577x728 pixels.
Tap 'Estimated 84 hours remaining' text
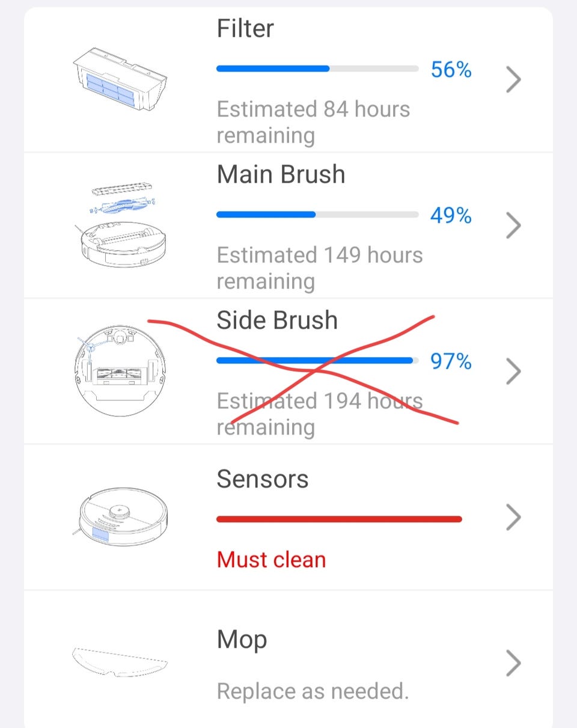click(x=313, y=122)
